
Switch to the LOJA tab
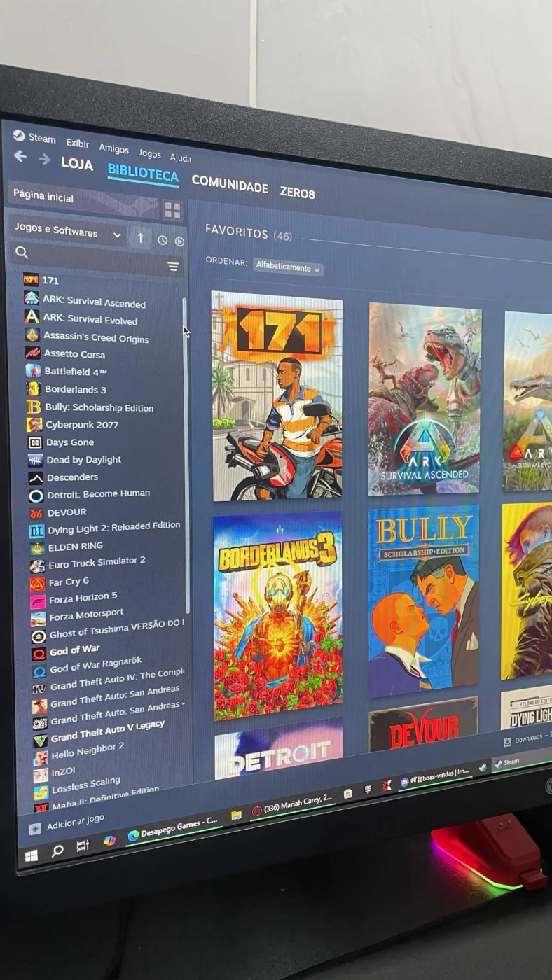coord(77,164)
